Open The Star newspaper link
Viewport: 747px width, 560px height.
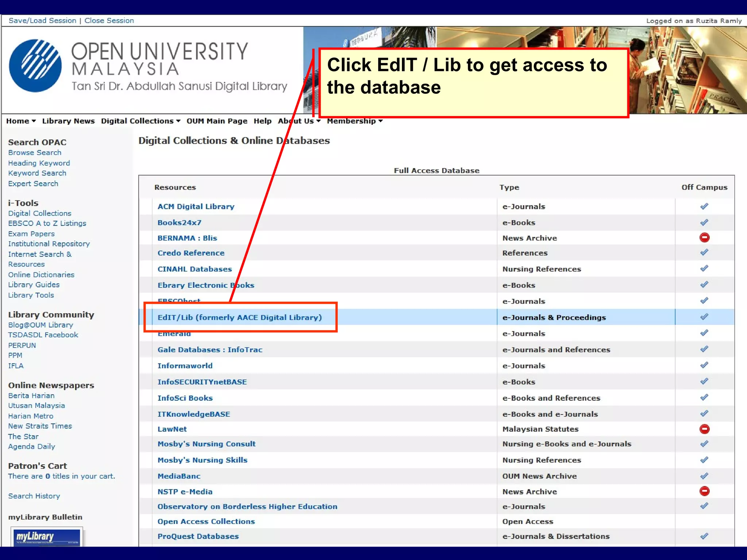point(23,436)
